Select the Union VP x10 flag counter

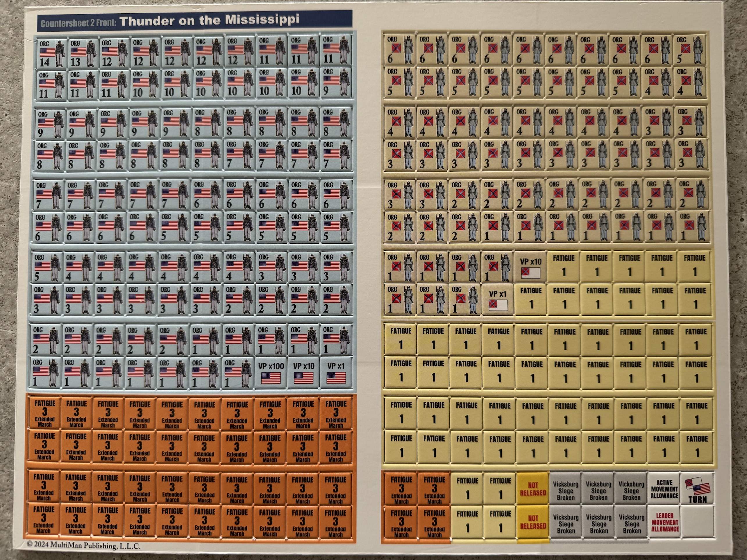[303, 372]
